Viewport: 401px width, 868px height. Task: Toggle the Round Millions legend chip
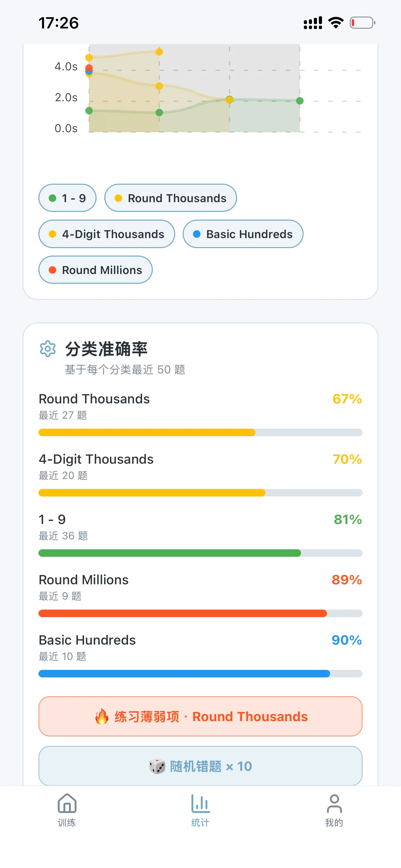[95, 270]
